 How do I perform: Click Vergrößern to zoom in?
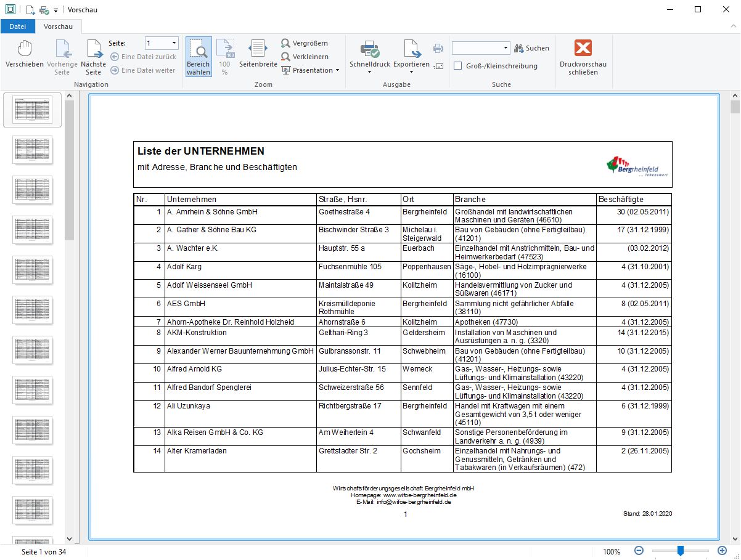[x=305, y=43]
